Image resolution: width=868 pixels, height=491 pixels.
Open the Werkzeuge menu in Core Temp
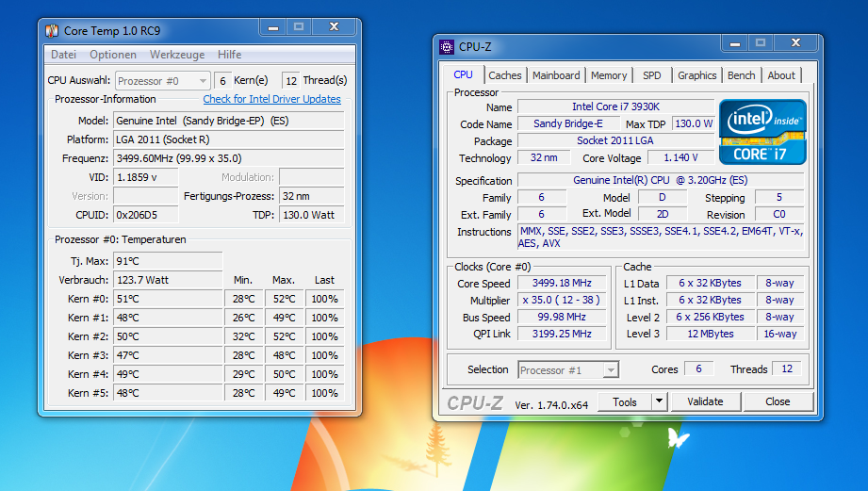click(x=177, y=55)
